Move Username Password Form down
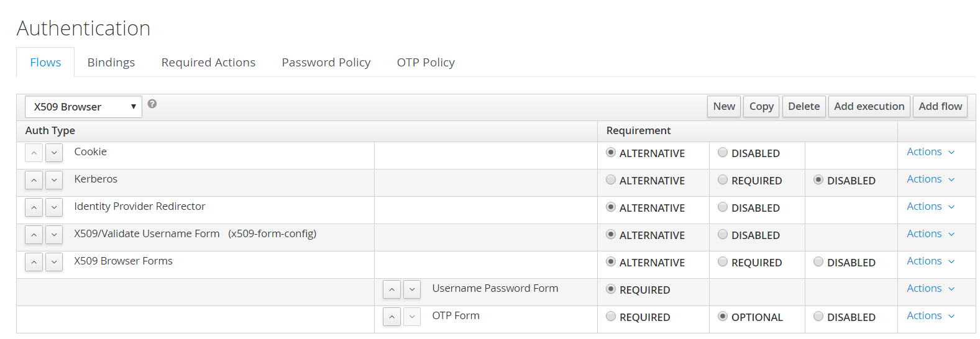This screenshot has width=980, height=339. coord(412,289)
